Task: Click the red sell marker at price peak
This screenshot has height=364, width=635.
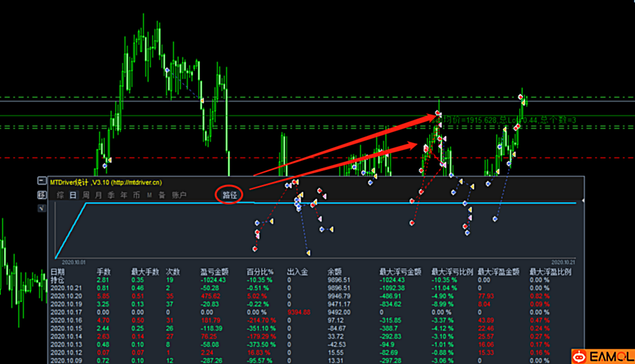Action: point(520,97)
